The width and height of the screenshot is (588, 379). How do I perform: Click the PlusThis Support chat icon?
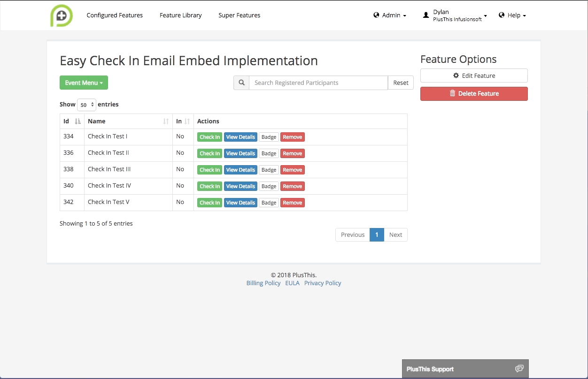(519, 369)
